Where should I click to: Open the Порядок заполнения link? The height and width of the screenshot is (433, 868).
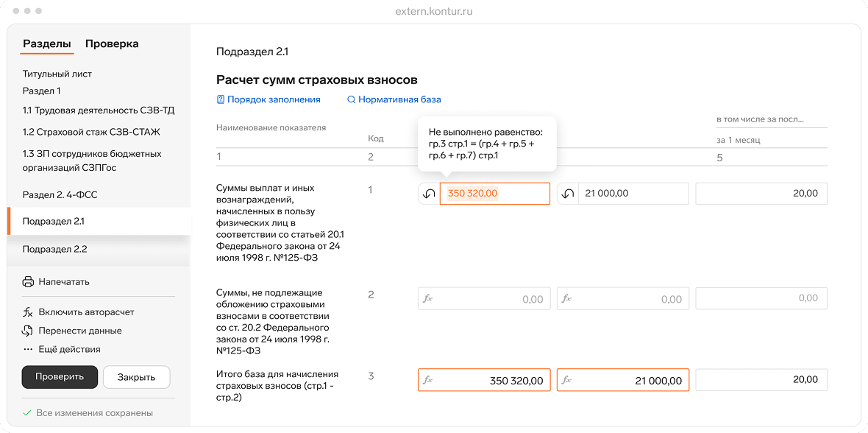click(272, 99)
